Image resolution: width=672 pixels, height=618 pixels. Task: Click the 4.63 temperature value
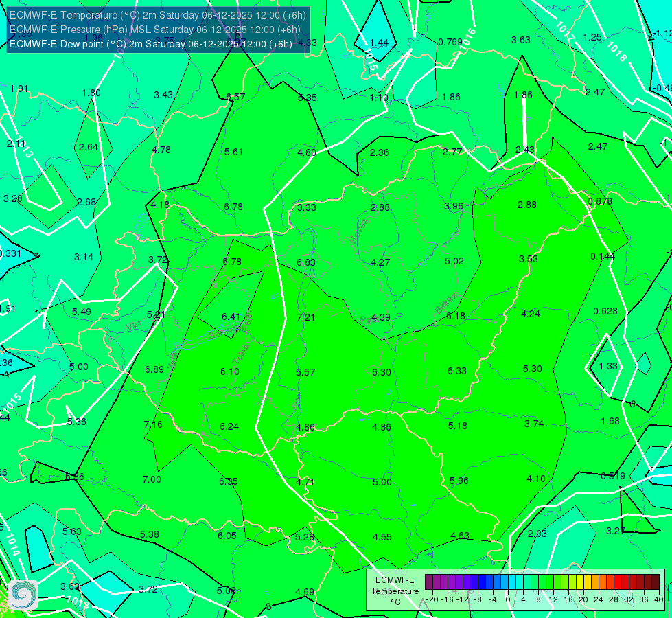(460, 536)
